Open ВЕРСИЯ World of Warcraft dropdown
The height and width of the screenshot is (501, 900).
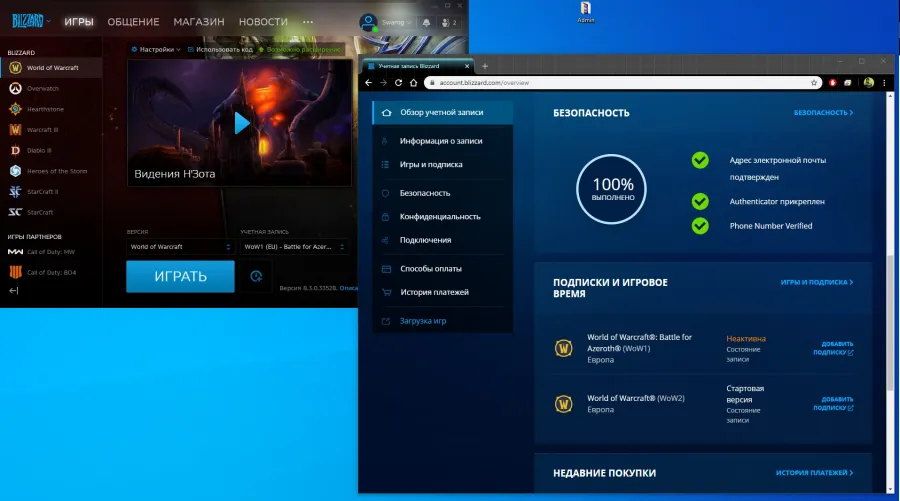point(180,247)
